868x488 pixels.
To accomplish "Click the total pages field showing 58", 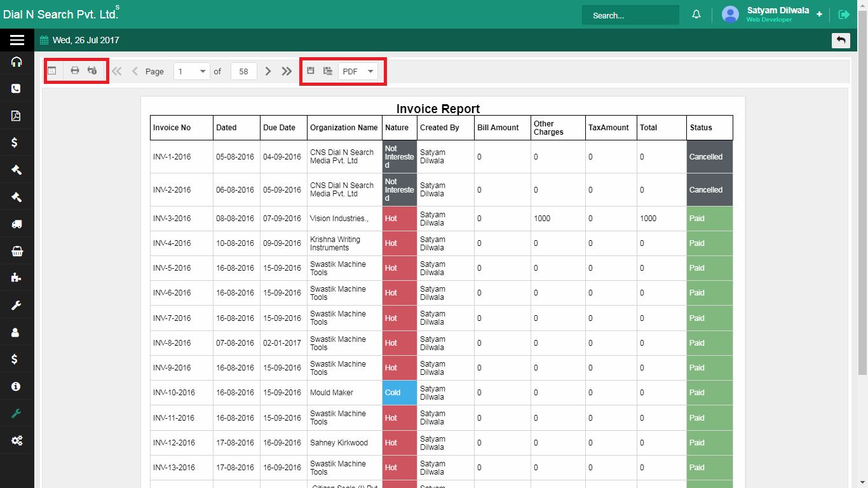I will click(x=244, y=71).
